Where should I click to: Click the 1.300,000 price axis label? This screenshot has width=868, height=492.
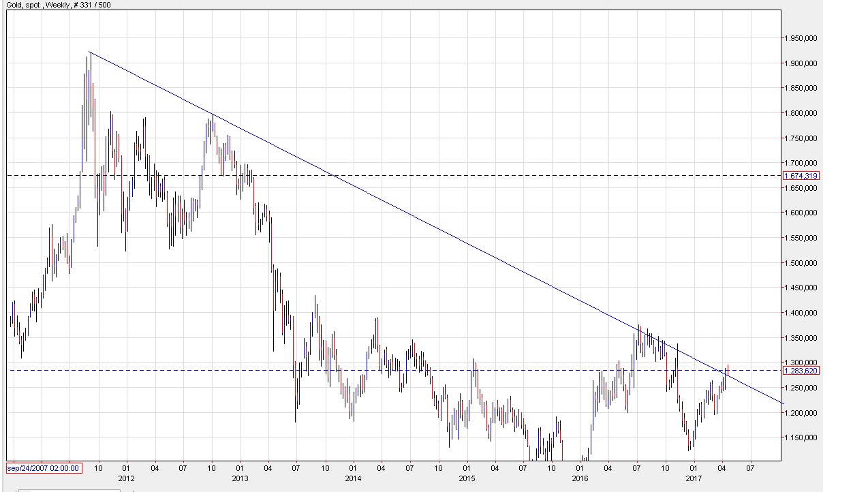pos(801,363)
